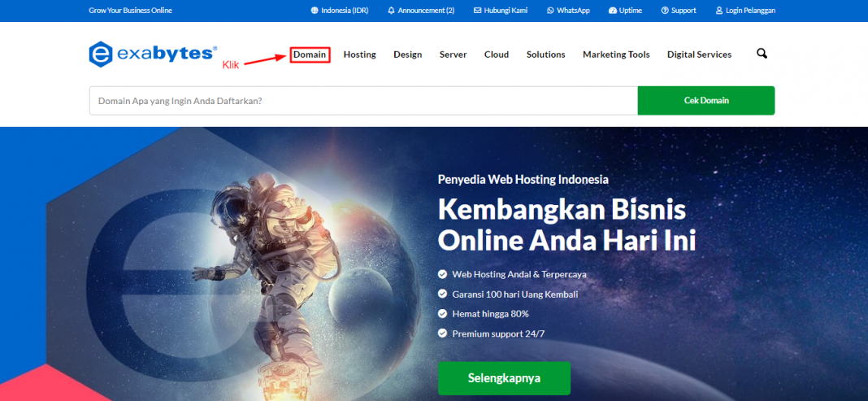
Task: Click the gauge icon beside Uptime
Action: click(x=612, y=11)
